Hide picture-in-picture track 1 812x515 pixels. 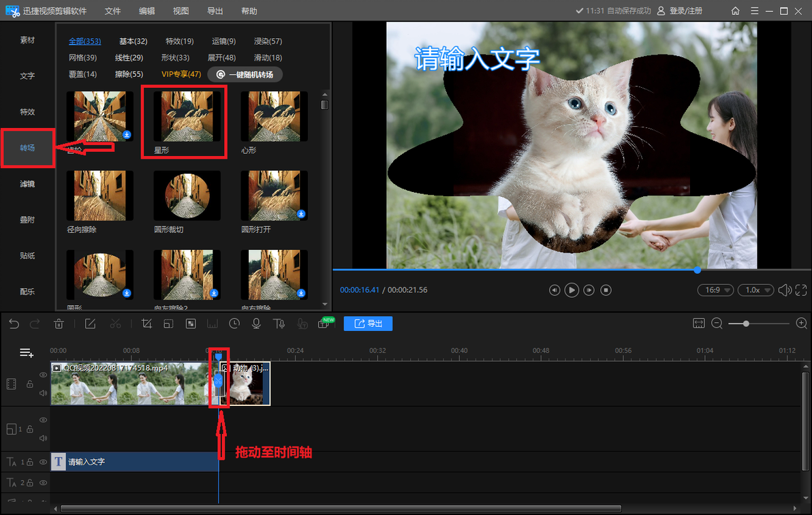43,420
